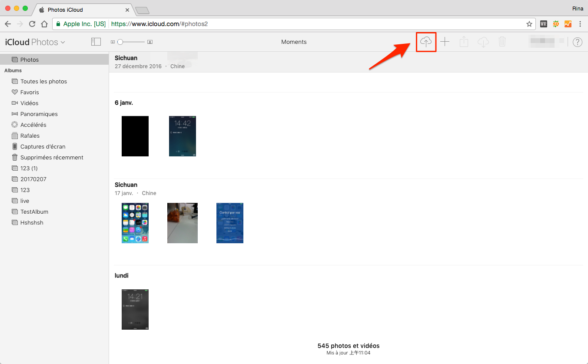Select the 14:42 lock screen photo
Image resolution: width=588 pixels, height=364 pixels.
click(x=183, y=136)
